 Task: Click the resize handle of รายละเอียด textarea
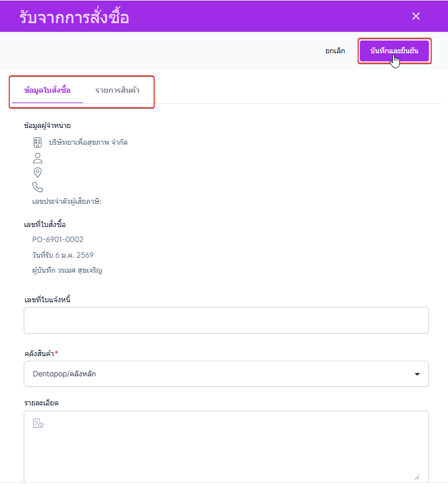(417, 477)
